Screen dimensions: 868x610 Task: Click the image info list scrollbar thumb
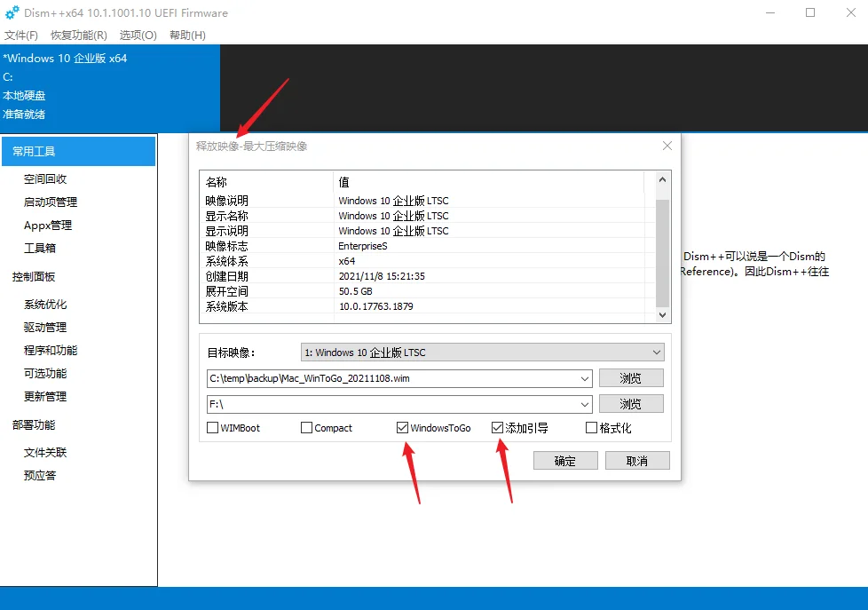[663, 253]
